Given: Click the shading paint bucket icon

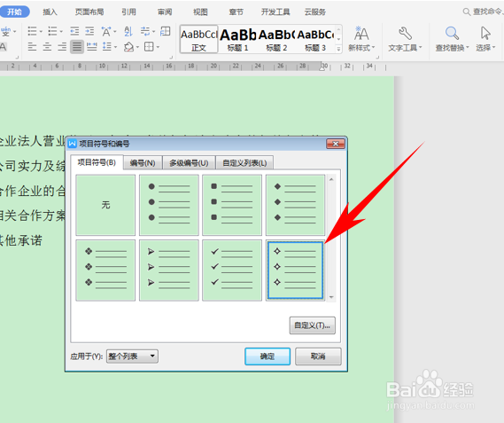Looking at the screenshot, I should click(129, 47).
